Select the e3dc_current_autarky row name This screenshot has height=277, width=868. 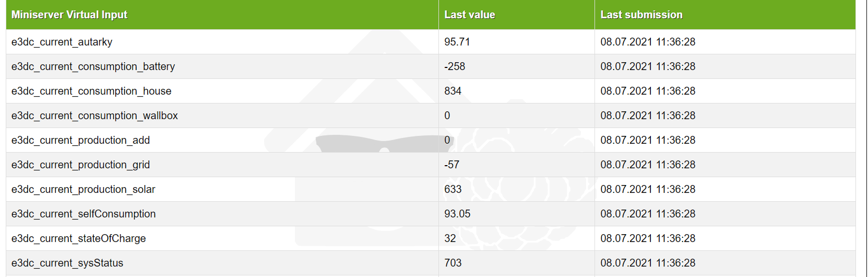point(62,42)
